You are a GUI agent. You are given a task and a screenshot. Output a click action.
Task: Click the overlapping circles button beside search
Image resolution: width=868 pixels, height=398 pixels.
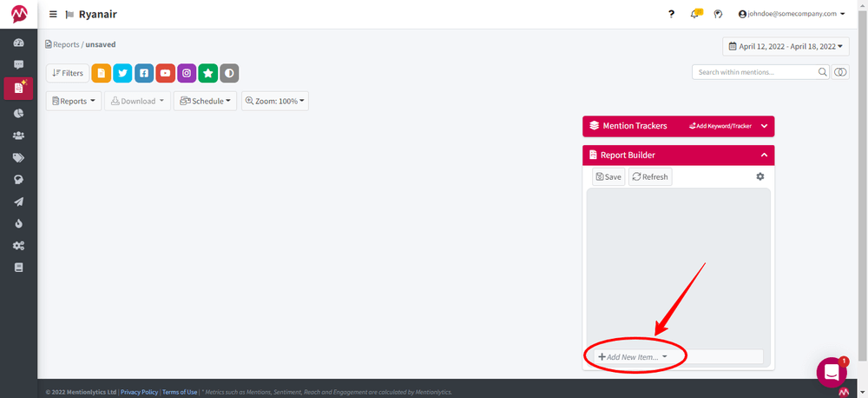click(840, 72)
